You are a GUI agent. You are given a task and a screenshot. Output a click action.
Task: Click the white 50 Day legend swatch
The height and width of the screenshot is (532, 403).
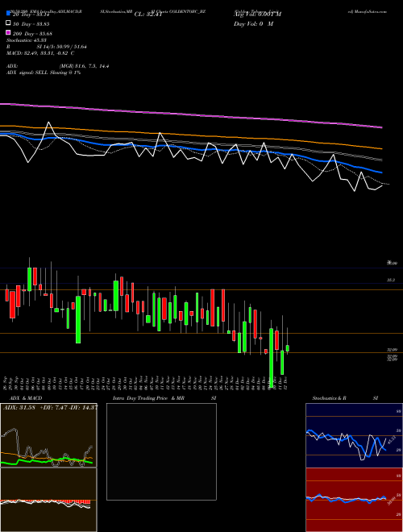[8, 23]
